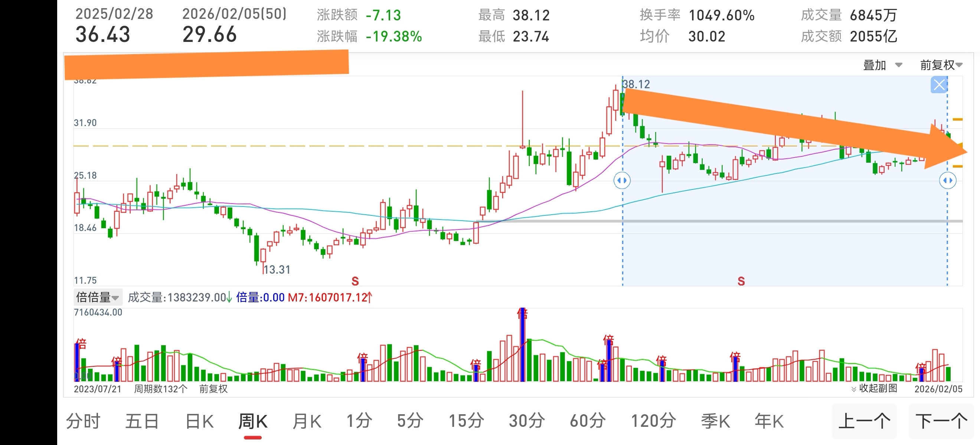Screen dimensions: 980x445
Task: Select the 分时 intraday tab
Action: pyautogui.click(x=83, y=421)
